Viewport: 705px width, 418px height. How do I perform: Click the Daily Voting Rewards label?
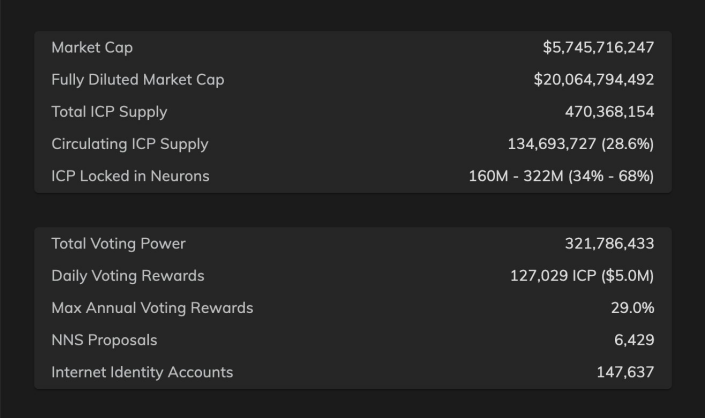point(128,276)
